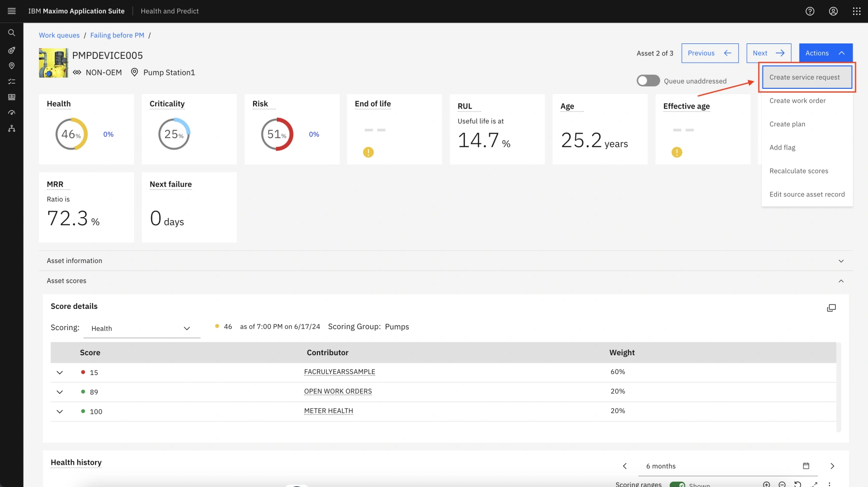868x487 pixels.
Task: Click the Health 46% gauge
Action: pyautogui.click(x=71, y=134)
